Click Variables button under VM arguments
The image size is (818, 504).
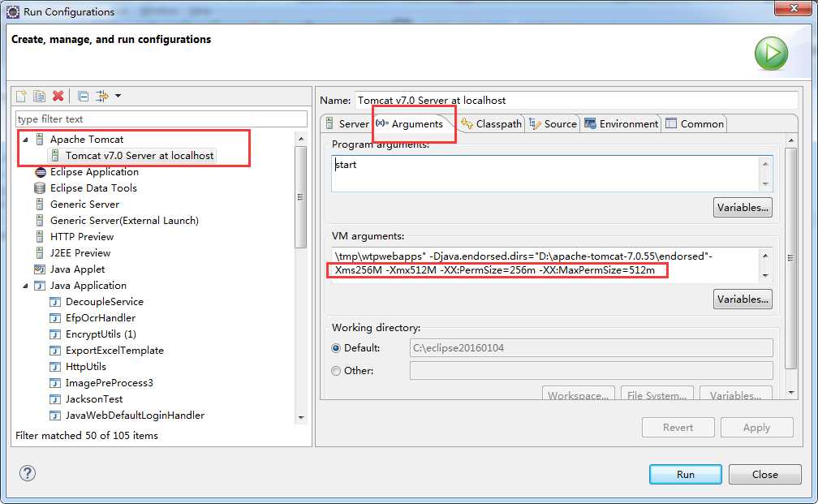pyautogui.click(x=743, y=299)
